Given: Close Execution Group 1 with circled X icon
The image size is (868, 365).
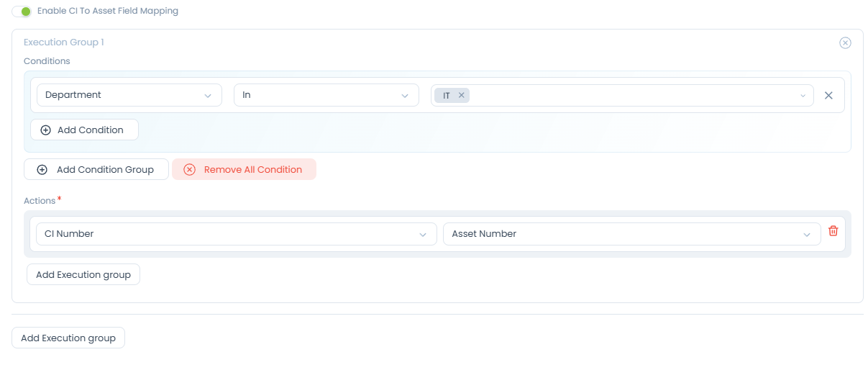Looking at the screenshot, I should tap(845, 42).
